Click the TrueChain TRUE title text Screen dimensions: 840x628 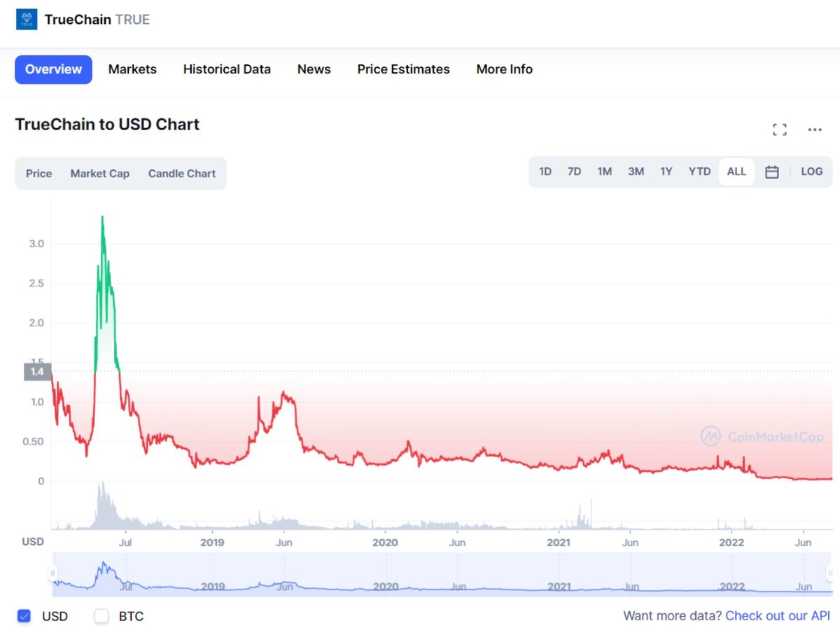click(97, 20)
